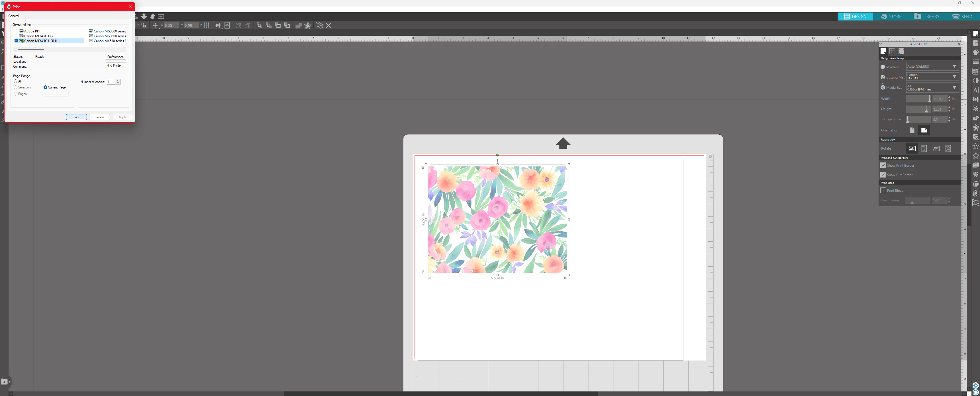This screenshot has width=980, height=396.
Task: Click the Offset star icon in toolbar
Action: pyautogui.click(x=308, y=26)
